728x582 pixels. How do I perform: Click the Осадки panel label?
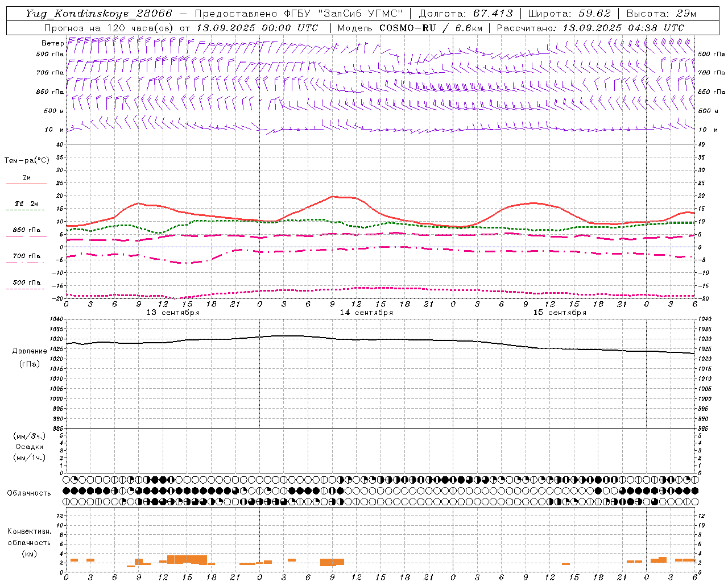click(30, 447)
